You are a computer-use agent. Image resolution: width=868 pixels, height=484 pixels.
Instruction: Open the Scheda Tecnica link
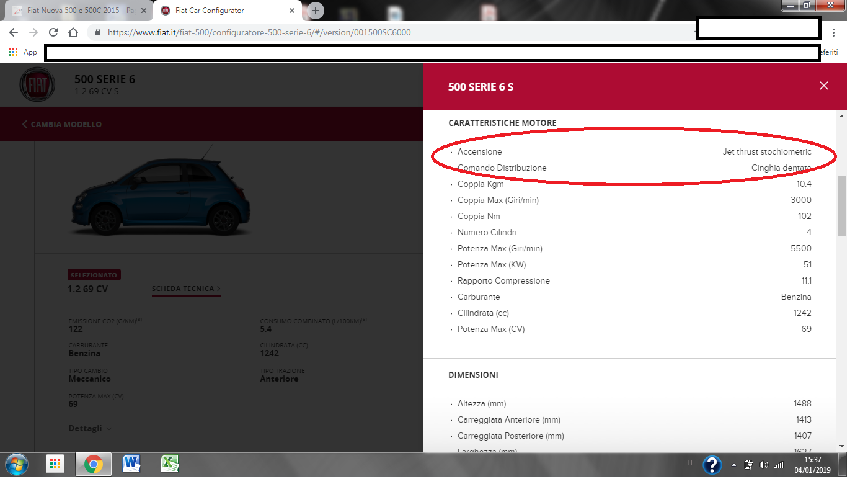pyautogui.click(x=186, y=289)
